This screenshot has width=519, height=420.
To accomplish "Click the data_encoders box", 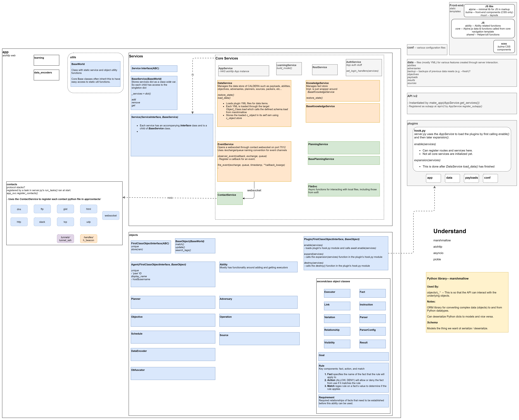I will [x=46, y=75].
